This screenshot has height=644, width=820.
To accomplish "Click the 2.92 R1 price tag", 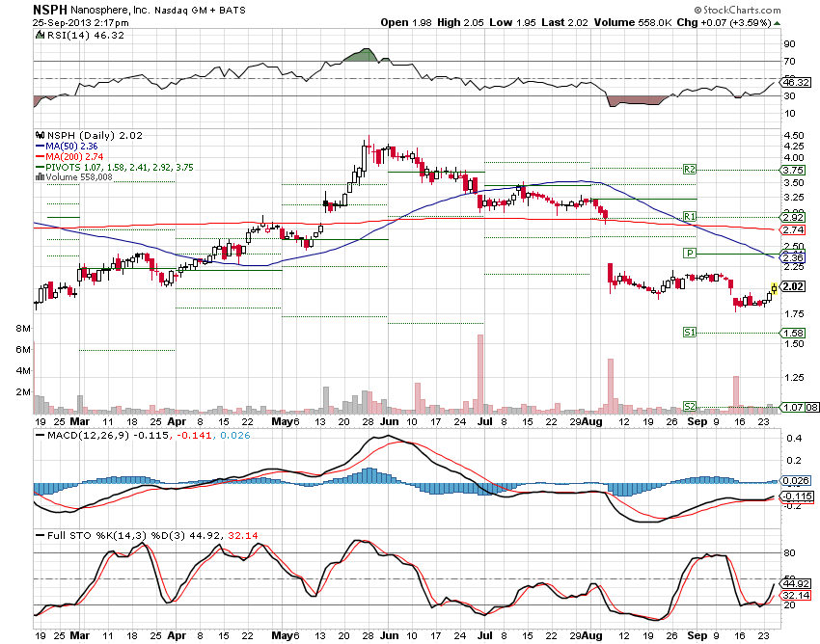I will 793,217.
